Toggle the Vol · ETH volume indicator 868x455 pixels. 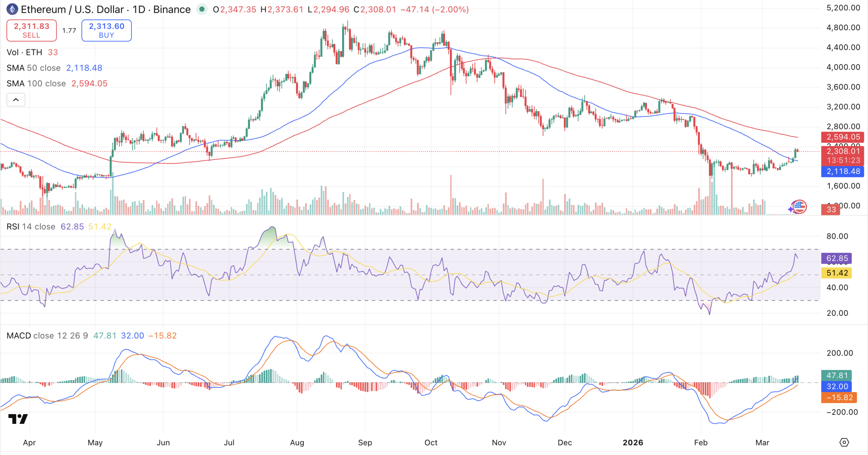[24, 52]
